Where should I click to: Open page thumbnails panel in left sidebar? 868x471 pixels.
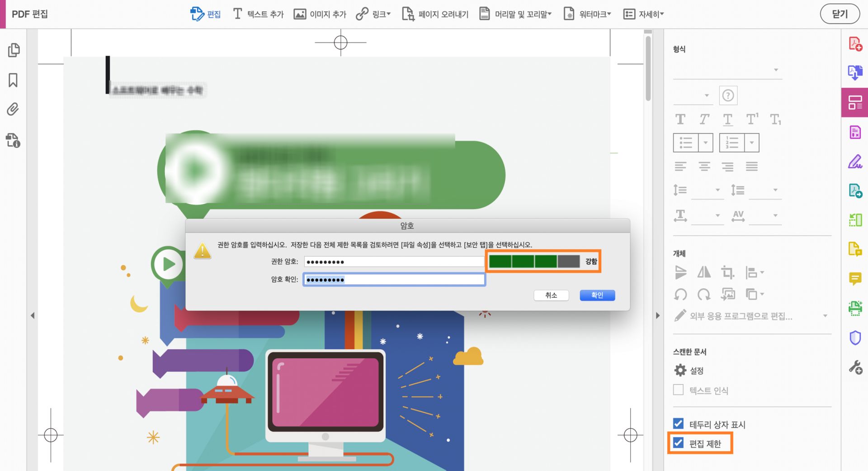14,50
